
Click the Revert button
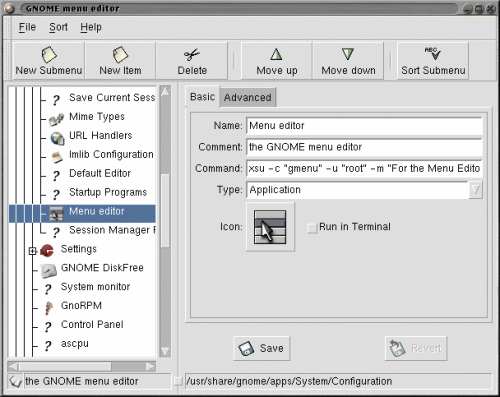tap(416, 348)
